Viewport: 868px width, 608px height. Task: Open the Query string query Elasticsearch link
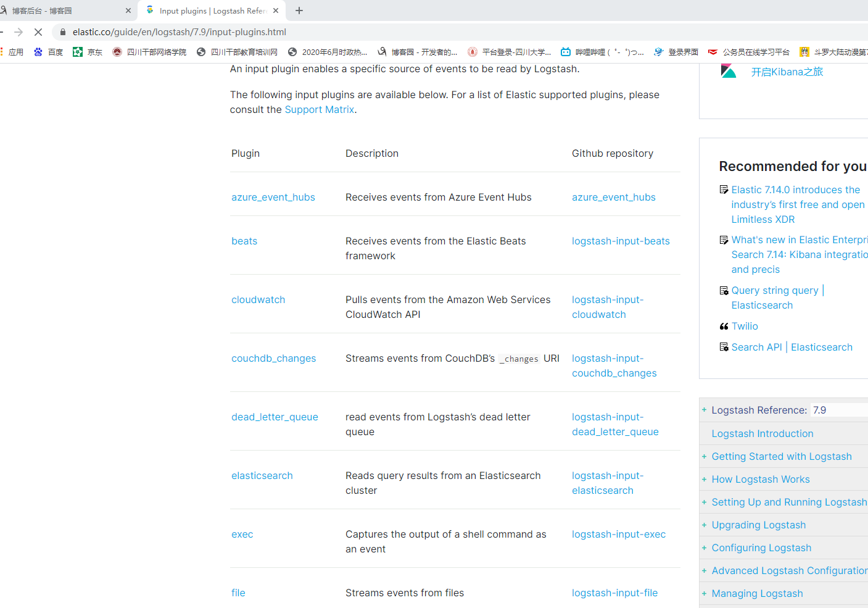[778, 298]
